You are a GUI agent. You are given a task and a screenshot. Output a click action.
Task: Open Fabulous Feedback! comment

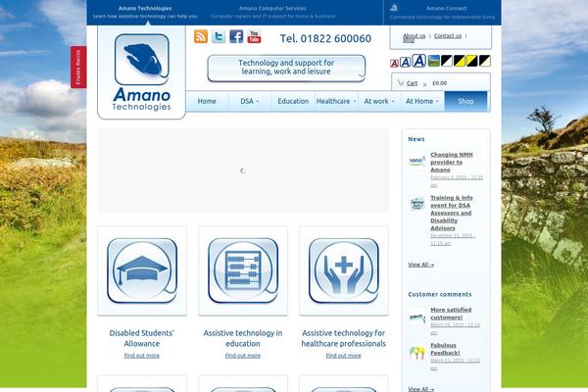pyautogui.click(x=445, y=349)
